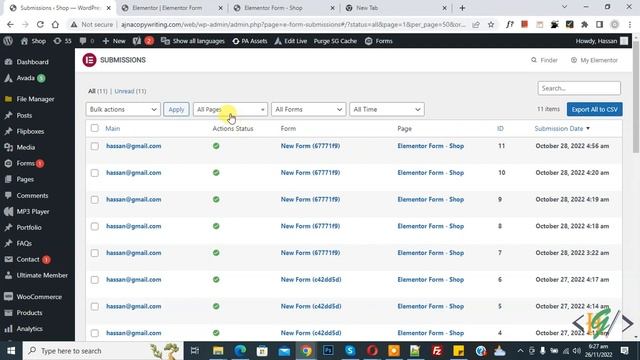The image size is (640, 360).
Task: Open FileZilla from the taskbar
Action: [437, 351]
